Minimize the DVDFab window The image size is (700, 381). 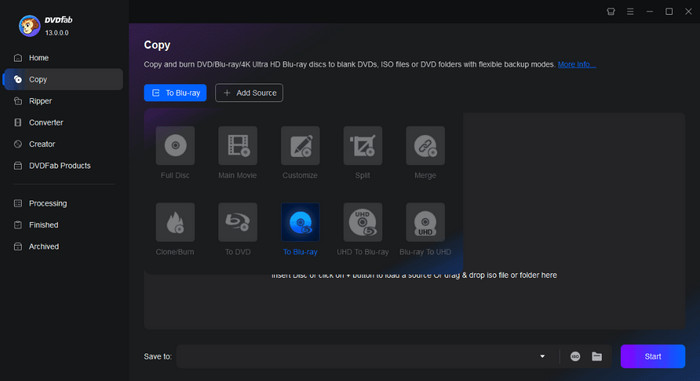point(650,12)
